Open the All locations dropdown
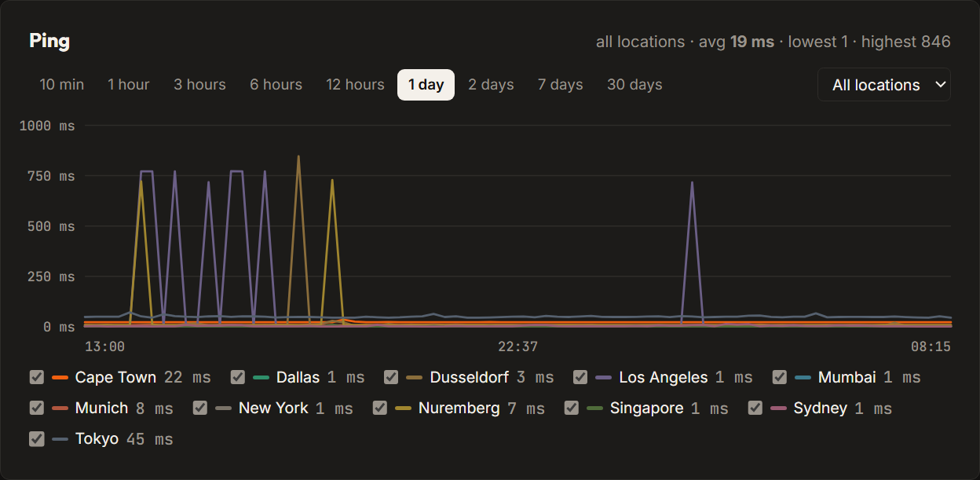Image resolution: width=980 pixels, height=480 pixels. [884, 85]
